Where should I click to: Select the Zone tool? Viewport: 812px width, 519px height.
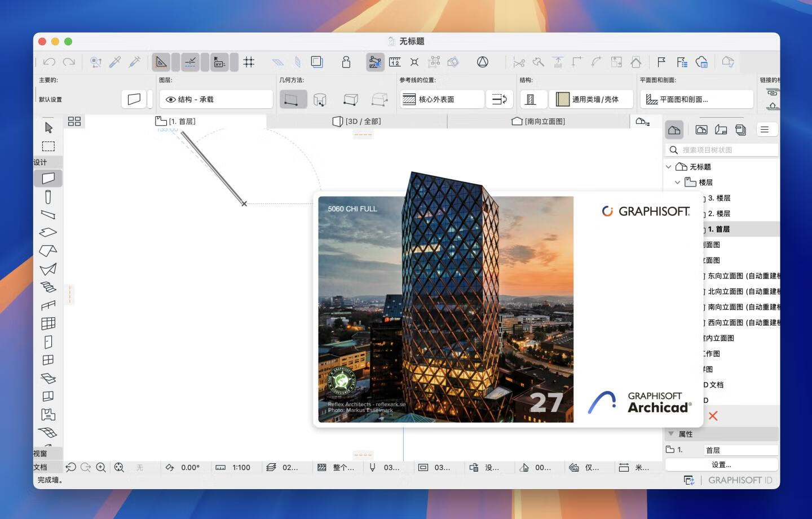(x=48, y=414)
